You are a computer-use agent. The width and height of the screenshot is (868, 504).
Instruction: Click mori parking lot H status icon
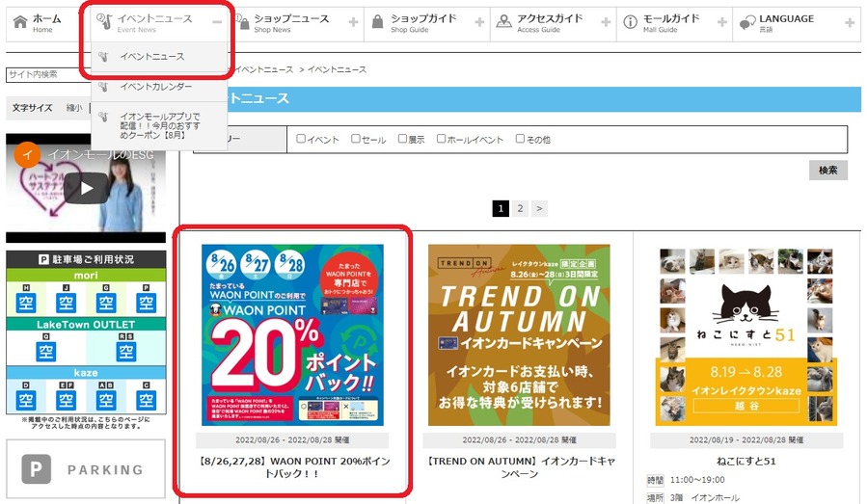(26, 302)
